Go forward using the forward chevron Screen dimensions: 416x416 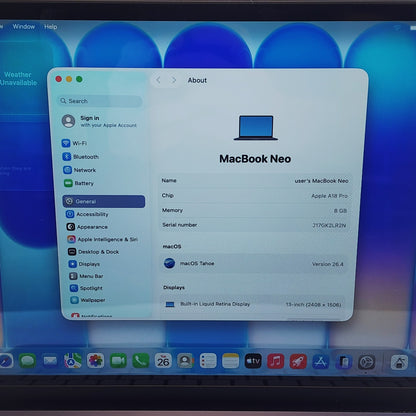(174, 80)
